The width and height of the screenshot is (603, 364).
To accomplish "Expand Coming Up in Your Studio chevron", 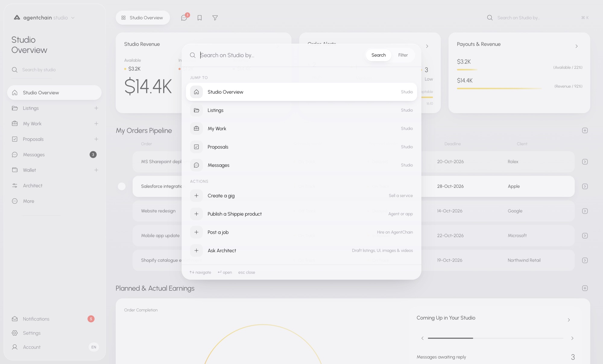I will point(569,320).
